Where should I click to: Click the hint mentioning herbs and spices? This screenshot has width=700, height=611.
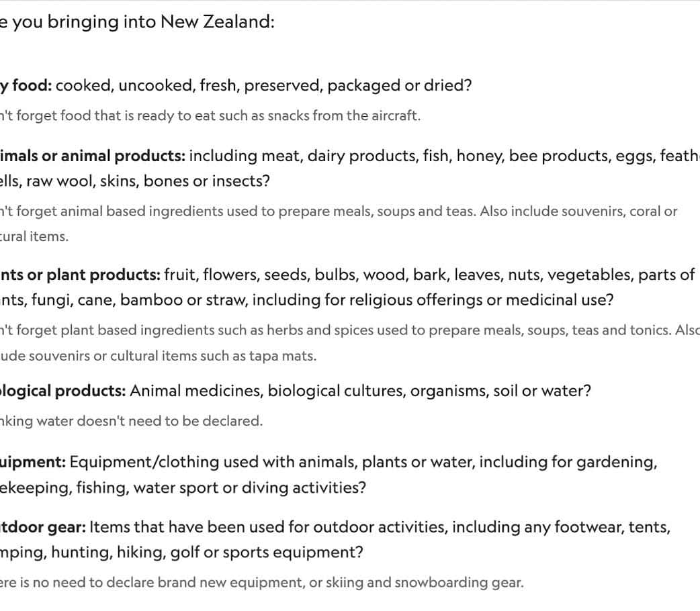point(349,330)
